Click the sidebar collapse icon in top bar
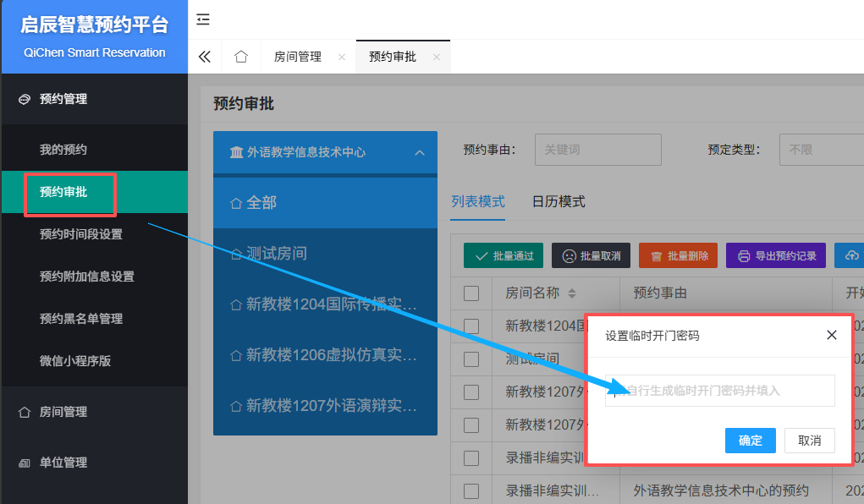The height and width of the screenshot is (504, 864). click(x=203, y=19)
